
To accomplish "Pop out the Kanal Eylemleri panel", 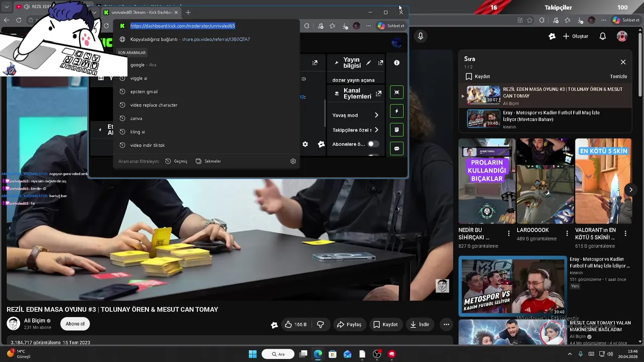I will 378,93.
